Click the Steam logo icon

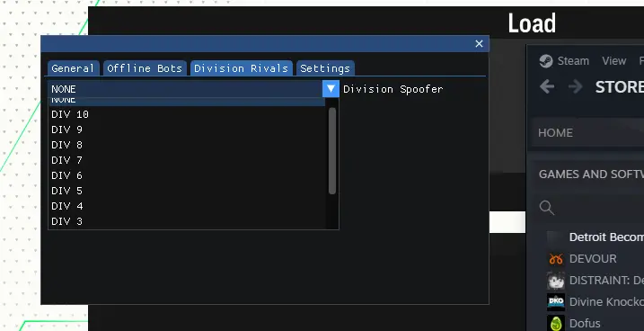(546, 61)
